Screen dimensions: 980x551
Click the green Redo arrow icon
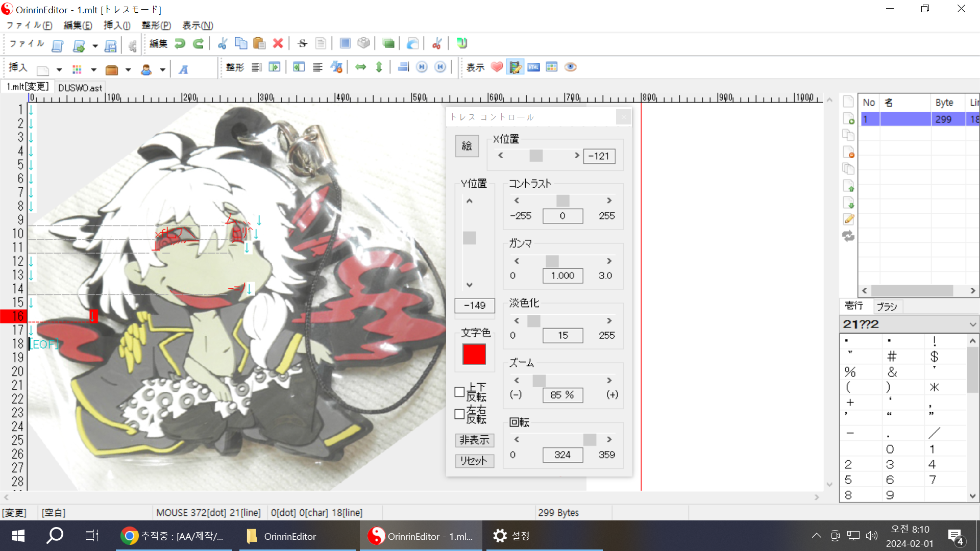(x=198, y=43)
